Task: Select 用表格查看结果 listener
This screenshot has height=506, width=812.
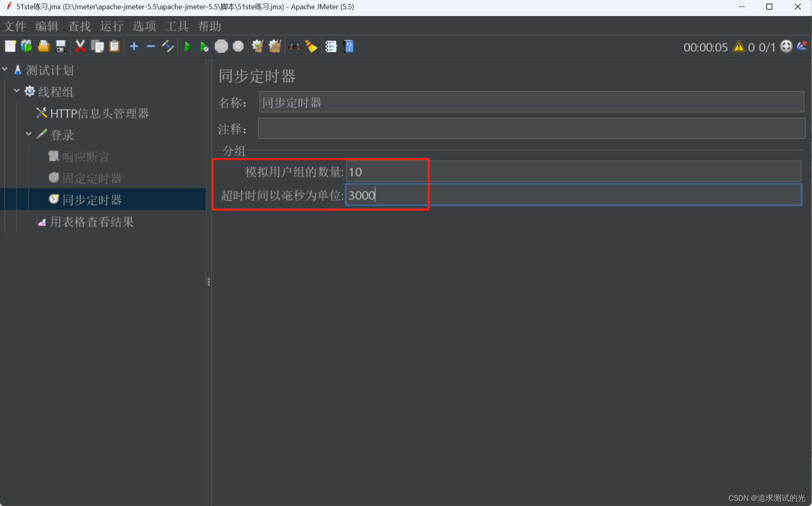Action: point(92,222)
